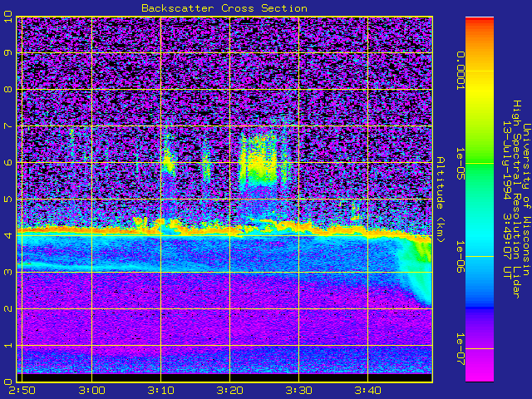Image resolution: width=532 pixels, height=399 pixels.
Task: Click 'High Spectral Resolution Lidar' caption text
Action: pyautogui.click(x=516, y=199)
